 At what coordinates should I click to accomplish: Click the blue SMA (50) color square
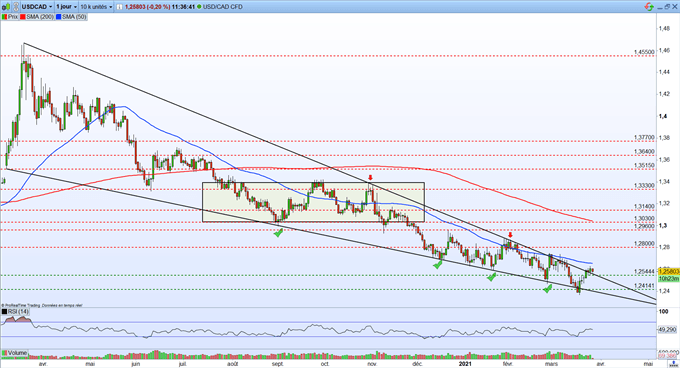click(59, 17)
